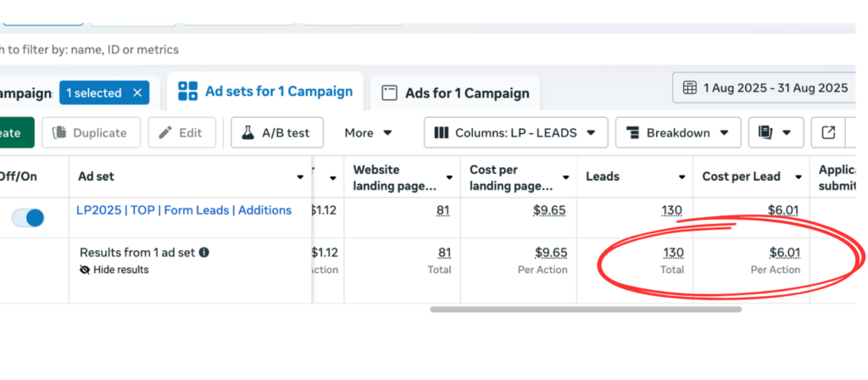Close the '1 selected' filter chip

point(137,93)
